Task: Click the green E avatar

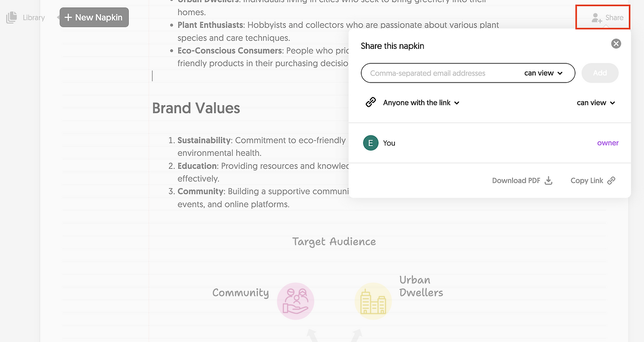Action: pos(371,143)
